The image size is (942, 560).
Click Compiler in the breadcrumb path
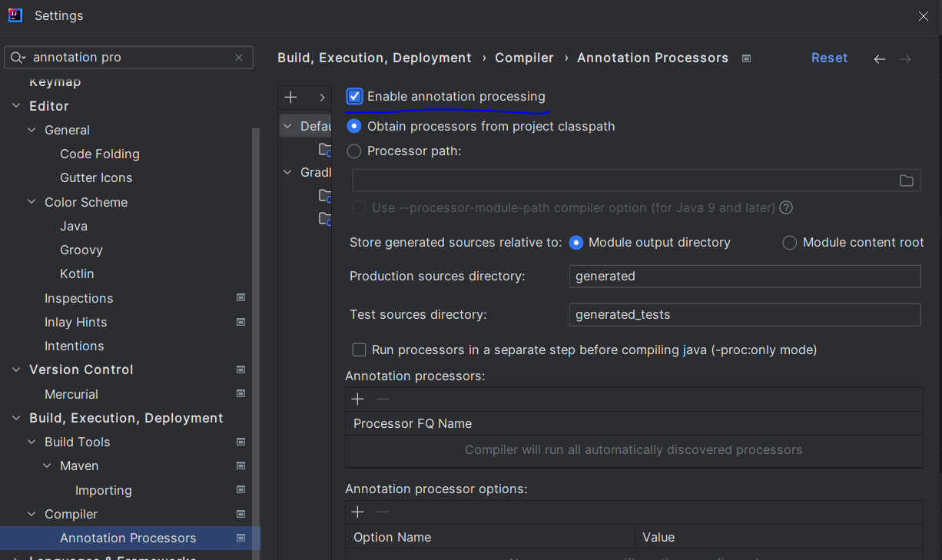coord(524,58)
